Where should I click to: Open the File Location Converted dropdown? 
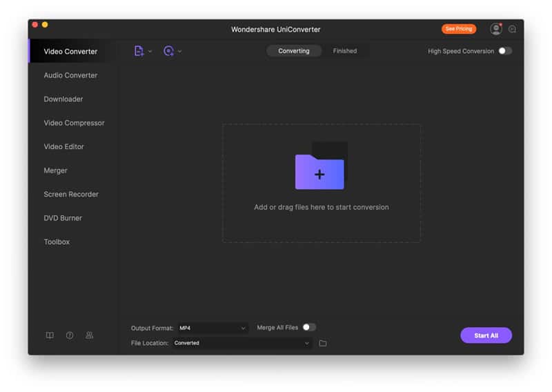(242, 343)
